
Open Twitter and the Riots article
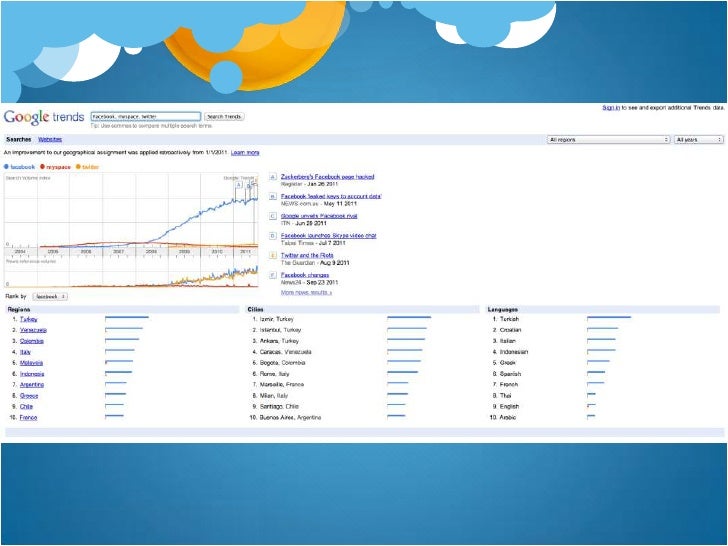307,255
